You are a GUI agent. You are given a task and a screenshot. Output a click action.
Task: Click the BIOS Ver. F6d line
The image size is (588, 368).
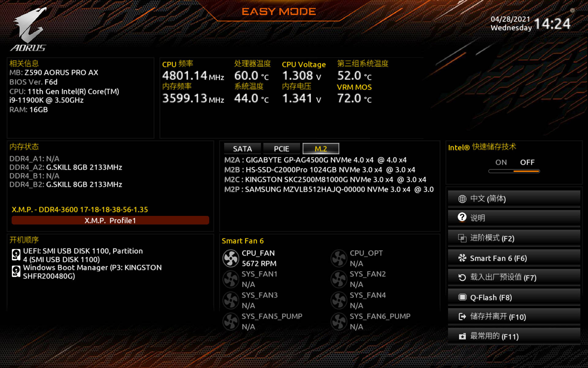[33, 82]
